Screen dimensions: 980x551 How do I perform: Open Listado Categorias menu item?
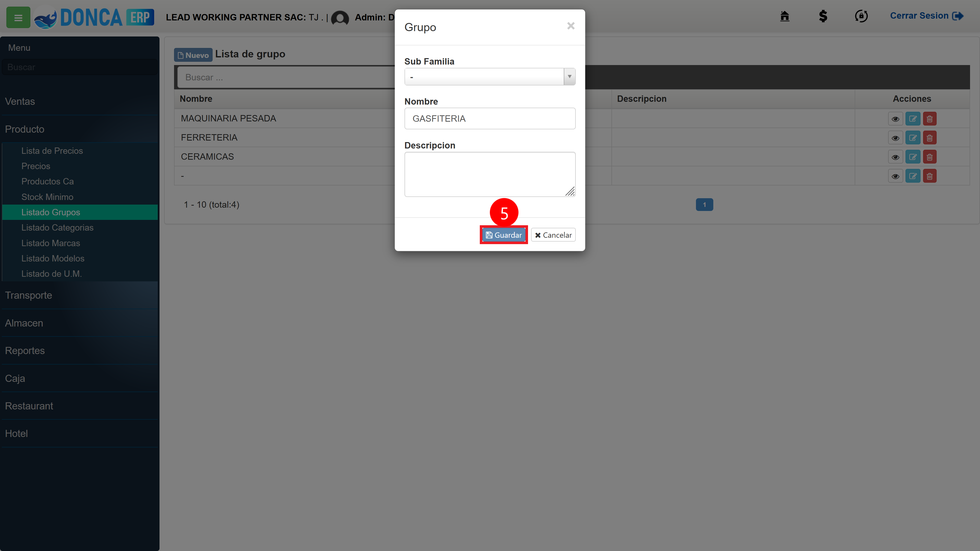pos(80,227)
